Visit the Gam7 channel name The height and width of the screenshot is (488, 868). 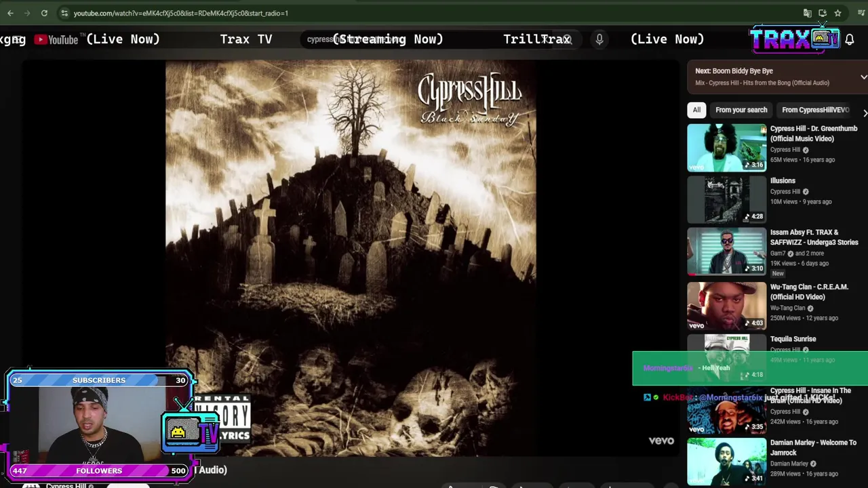[778, 253]
